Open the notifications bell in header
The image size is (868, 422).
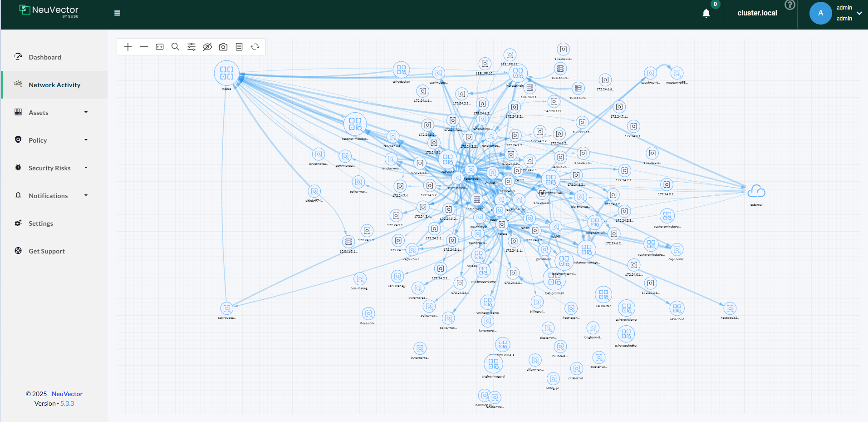pyautogui.click(x=706, y=13)
